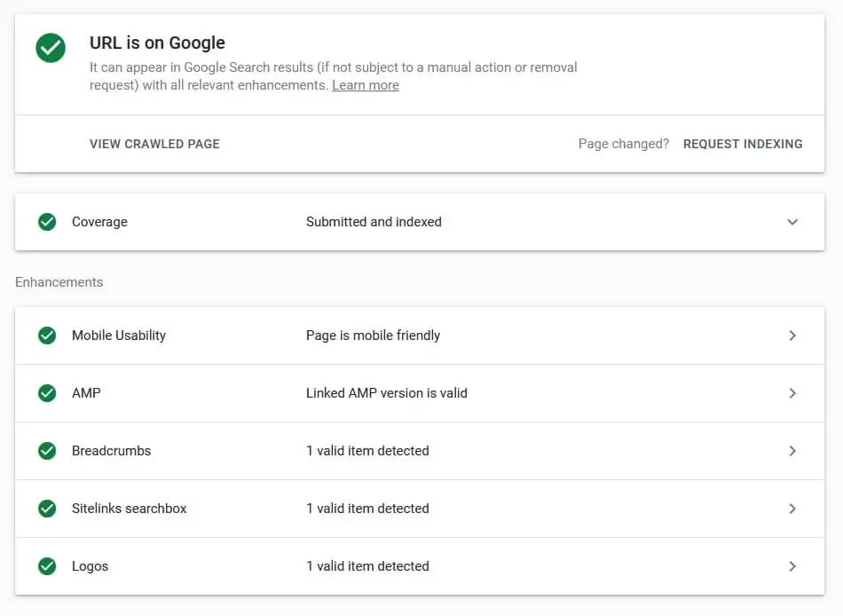This screenshot has height=616, width=843.
Task: Click the green check icon next to Mobile Usability
Action: coord(47,336)
